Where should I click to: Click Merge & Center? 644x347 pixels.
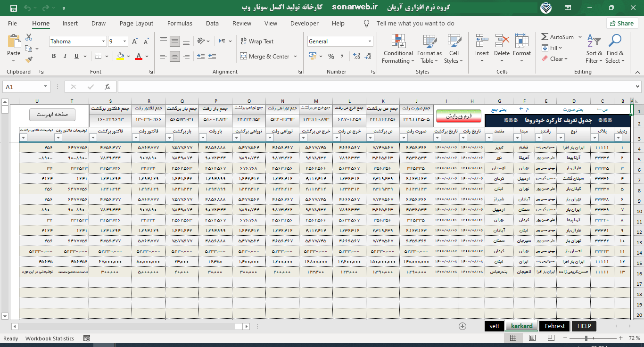tap(264, 56)
